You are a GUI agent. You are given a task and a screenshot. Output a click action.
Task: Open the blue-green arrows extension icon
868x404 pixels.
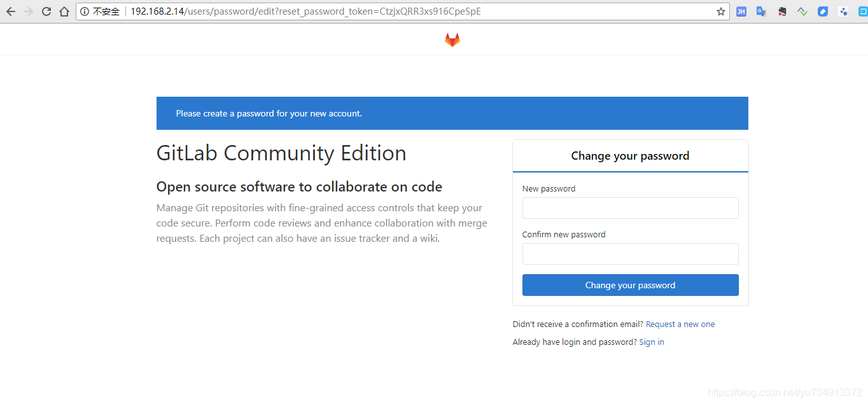coord(802,11)
